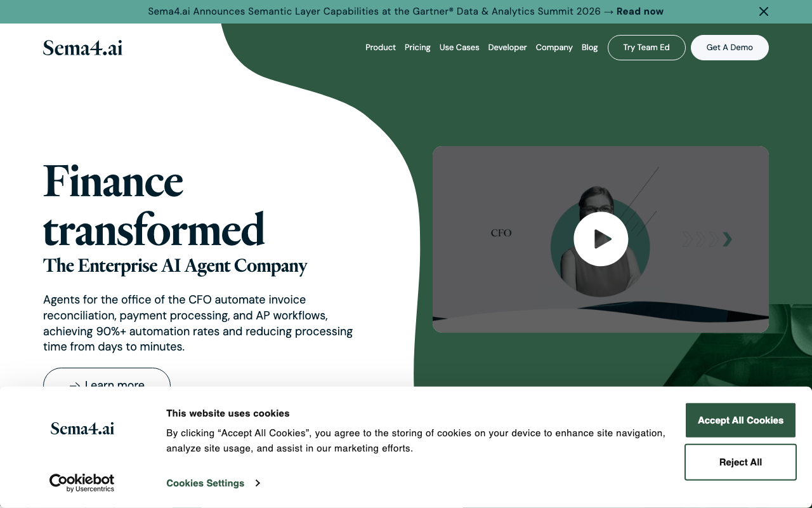Reject all cookies
812x508 pixels.
coord(740,462)
